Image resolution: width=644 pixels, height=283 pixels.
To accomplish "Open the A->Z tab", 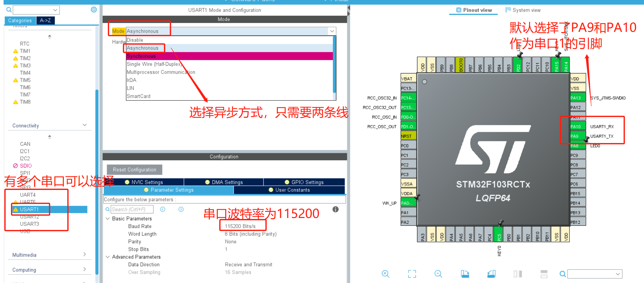I will point(45,20).
